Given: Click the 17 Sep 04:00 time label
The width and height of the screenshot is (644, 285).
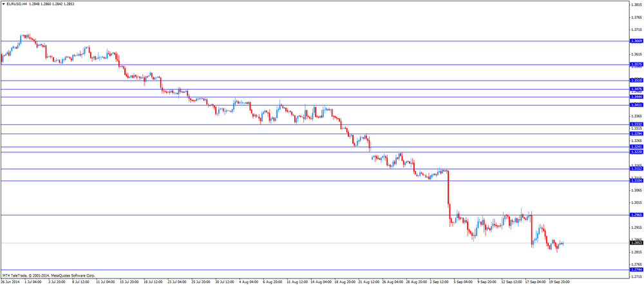Looking at the screenshot, I should click(x=535, y=282).
